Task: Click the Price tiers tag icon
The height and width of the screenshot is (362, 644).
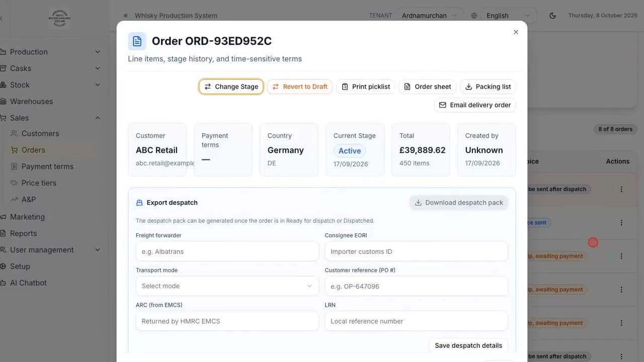Action: (x=14, y=183)
